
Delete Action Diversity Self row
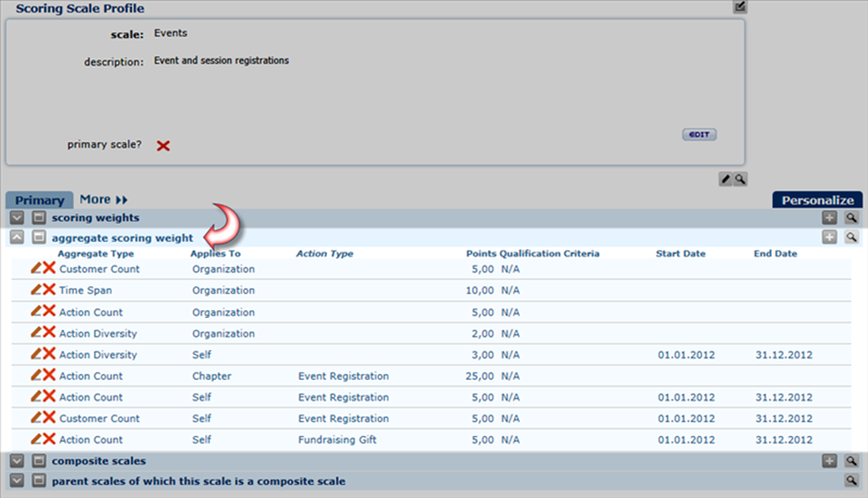click(x=49, y=354)
